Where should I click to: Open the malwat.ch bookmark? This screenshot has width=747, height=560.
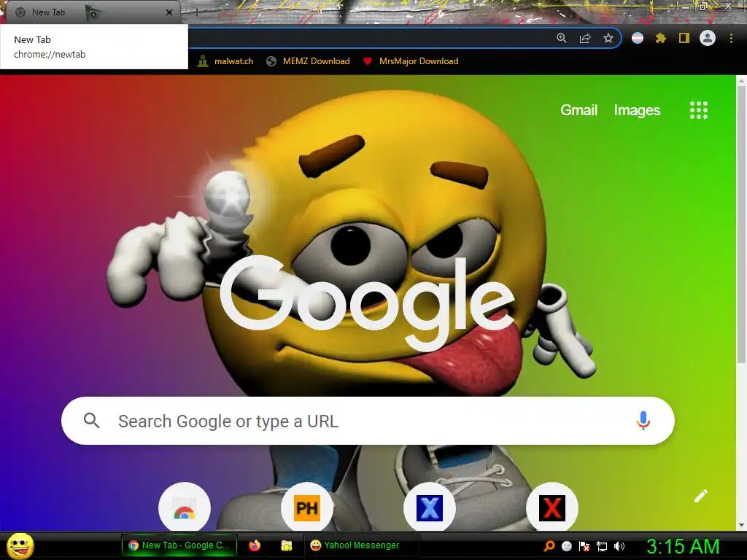point(225,61)
